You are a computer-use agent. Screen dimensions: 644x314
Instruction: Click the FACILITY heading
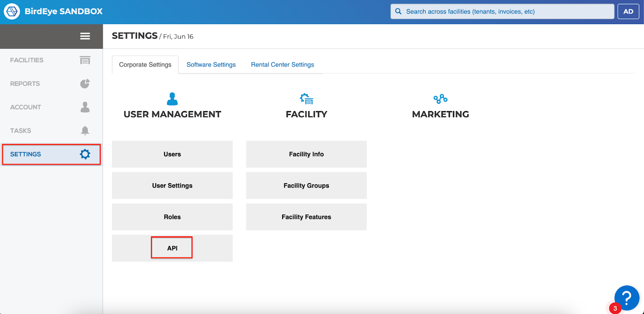[306, 114]
